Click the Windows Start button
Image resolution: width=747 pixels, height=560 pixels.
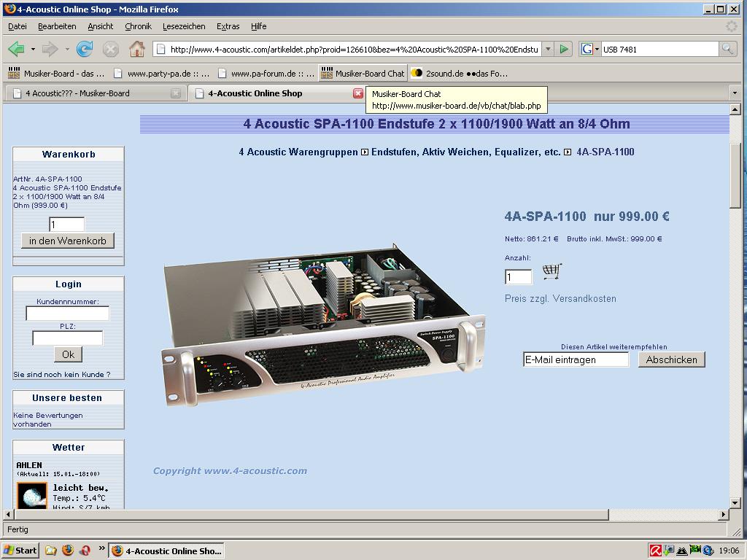tap(20, 551)
